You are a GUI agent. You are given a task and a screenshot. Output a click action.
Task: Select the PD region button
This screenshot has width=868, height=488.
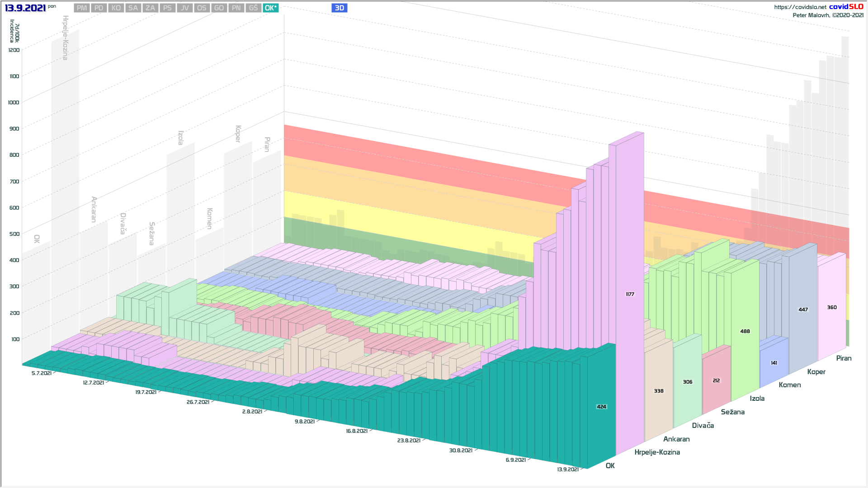99,8
